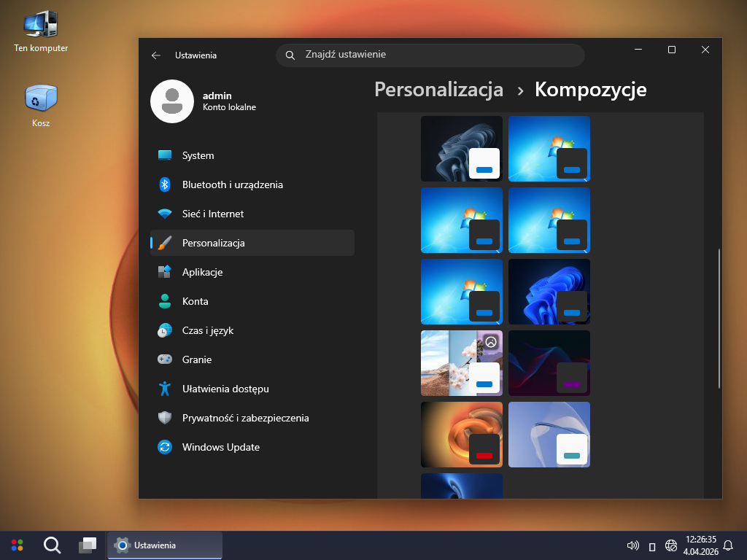Open Aplikacje settings category
The height and width of the screenshot is (560, 747).
202,272
